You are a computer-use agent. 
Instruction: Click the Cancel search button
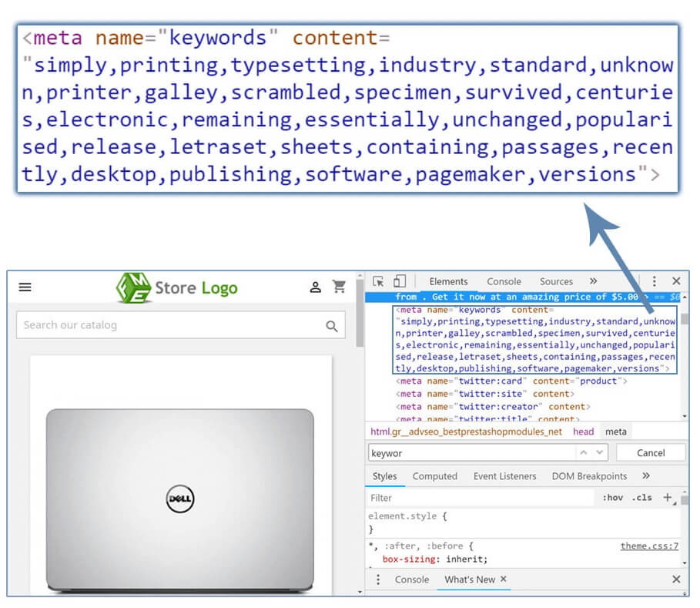[651, 453]
